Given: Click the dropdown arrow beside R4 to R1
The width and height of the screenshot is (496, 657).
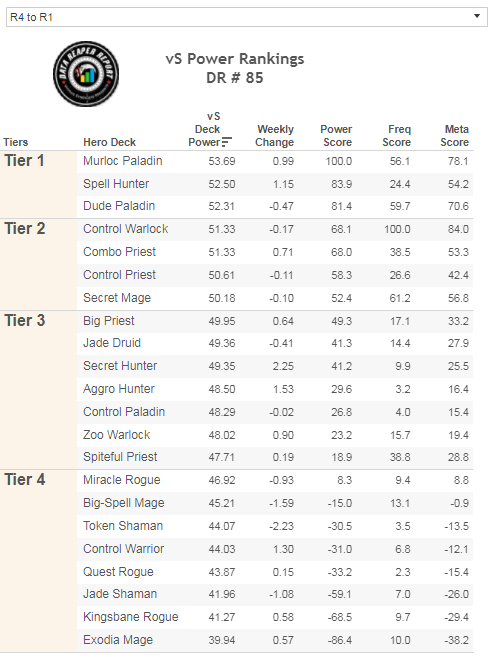Looking at the screenshot, I should (x=477, y=16).
